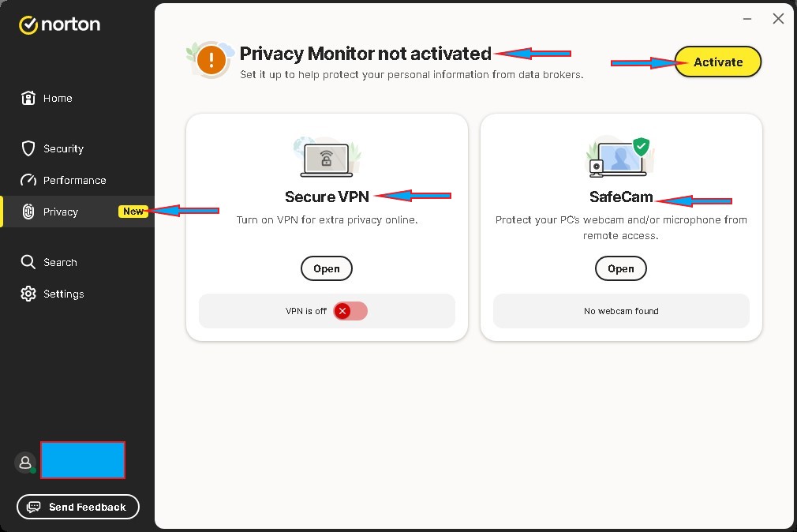Open Search using the magnifier icon
This screenshot has height=532, width=797.
point(28,261)
